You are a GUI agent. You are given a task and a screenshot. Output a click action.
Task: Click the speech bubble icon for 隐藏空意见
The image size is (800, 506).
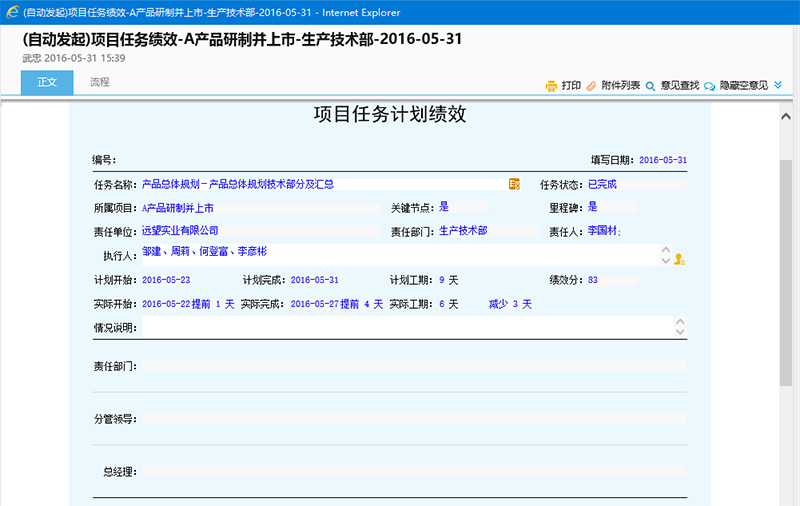(710, 86)
